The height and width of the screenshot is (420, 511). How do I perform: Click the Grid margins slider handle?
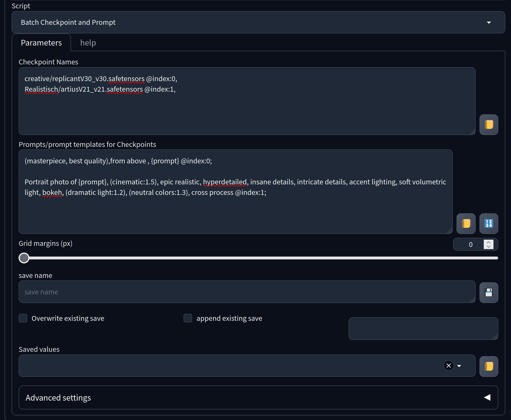coord(24,258)
